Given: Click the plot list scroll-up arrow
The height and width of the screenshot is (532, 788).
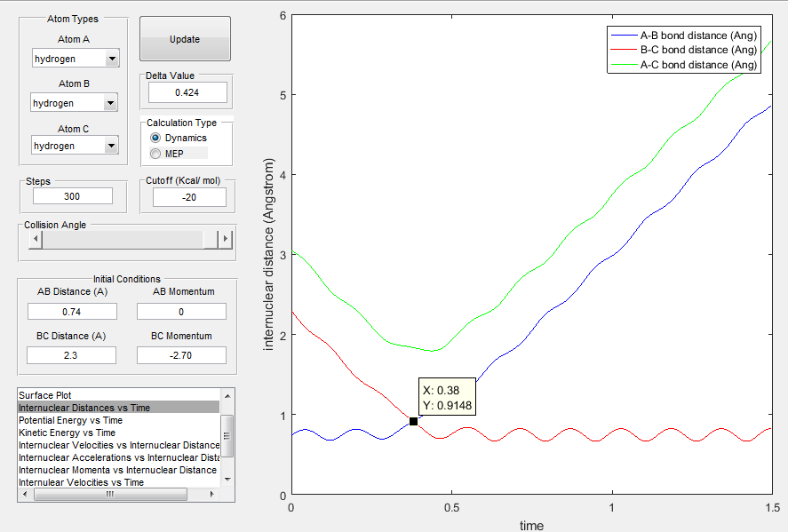Looking at the screenshot, I should pyautogui.click(x=227, y=396).
